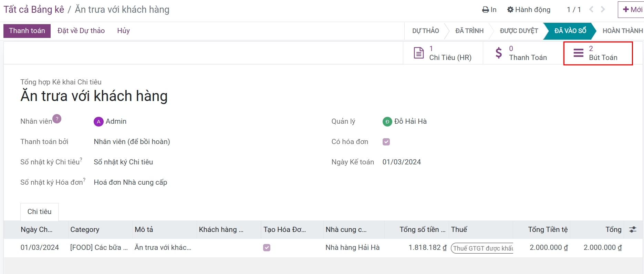
Task: Click the Hủy button
Action: (x=123, y=31)
